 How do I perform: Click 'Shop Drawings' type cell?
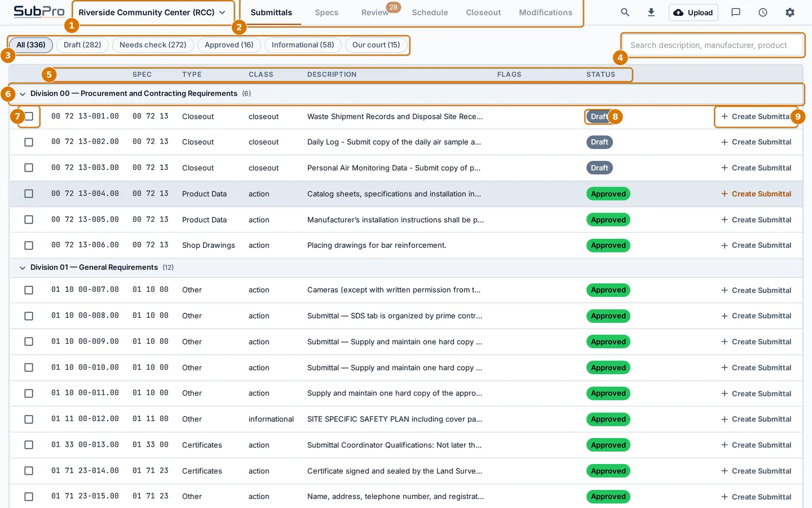209,246
